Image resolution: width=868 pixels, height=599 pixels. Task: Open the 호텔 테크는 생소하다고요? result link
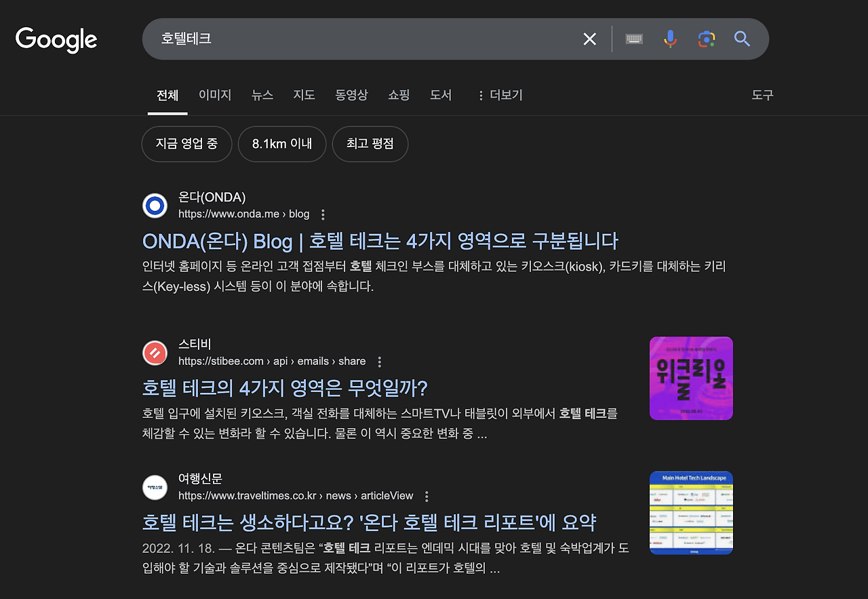370,522
